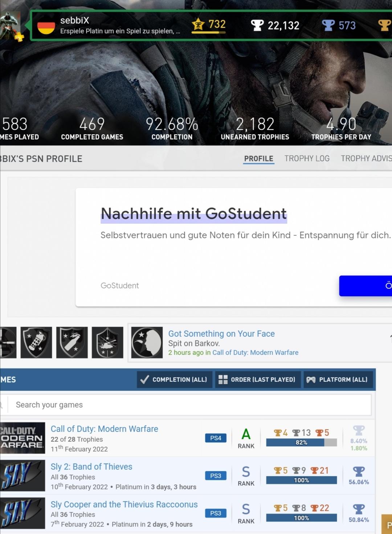Viewport: 392px width, 534px height.
Task: Click gold trophy count 4 in Modern Warfare
Action: 281,433
